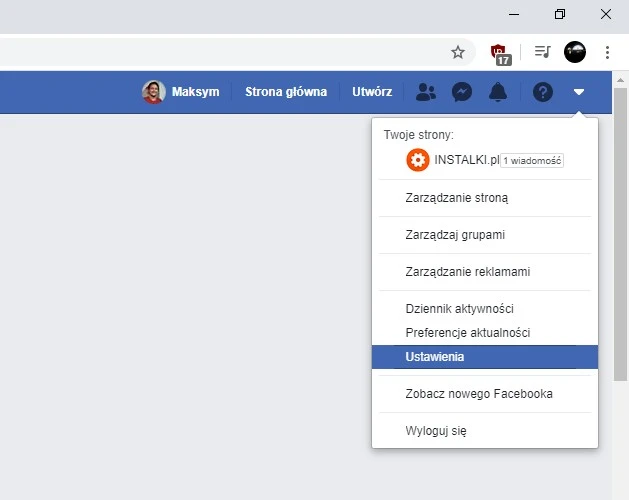Choose Wyloguj się to log out
The width and height of the screenshot is (629, 500).
436,431
